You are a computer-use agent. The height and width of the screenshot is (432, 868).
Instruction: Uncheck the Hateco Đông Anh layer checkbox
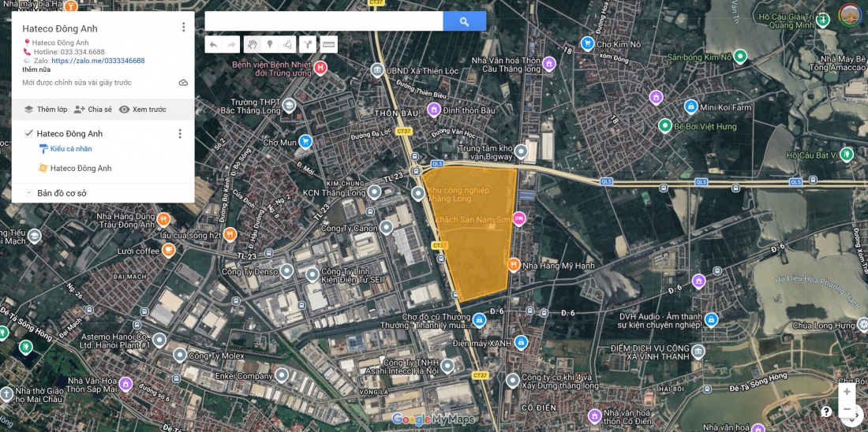[x=28, y=134]
